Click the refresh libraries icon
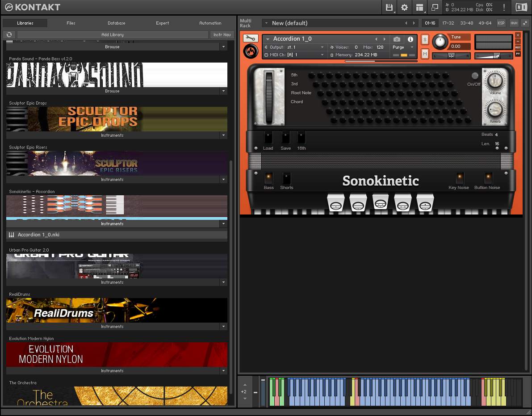The width and height of the screenshot is (532, 416). click(9, 34)
